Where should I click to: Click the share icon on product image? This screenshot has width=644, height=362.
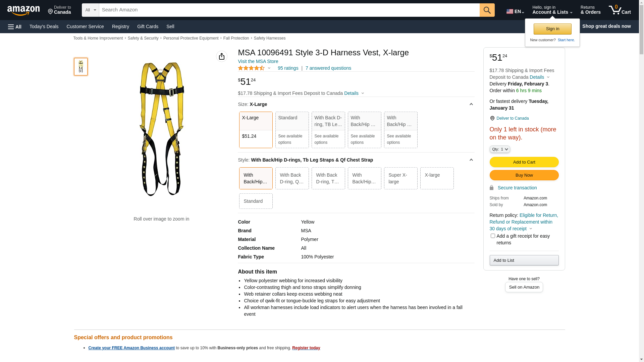[x=222, y=56]
